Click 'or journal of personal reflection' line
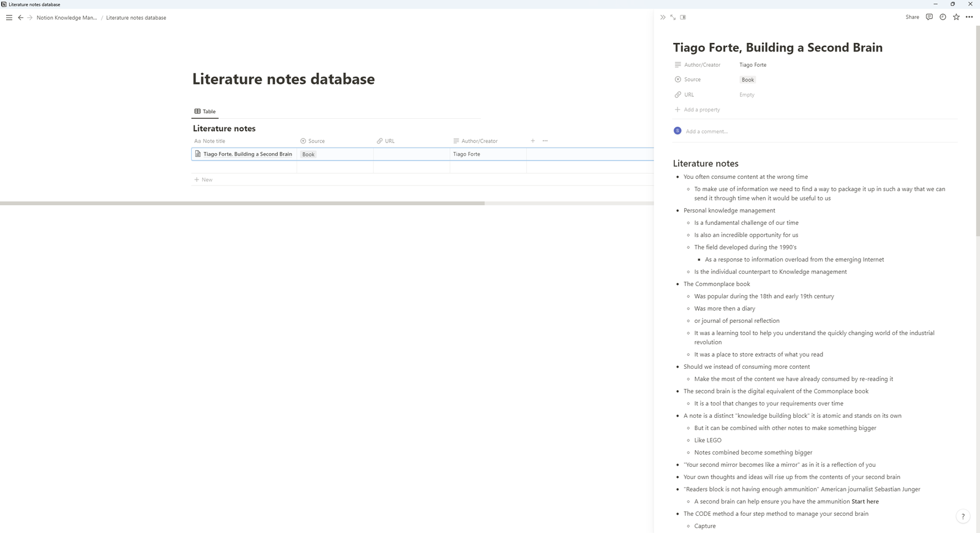980x533 pixels. pos(736,321)
